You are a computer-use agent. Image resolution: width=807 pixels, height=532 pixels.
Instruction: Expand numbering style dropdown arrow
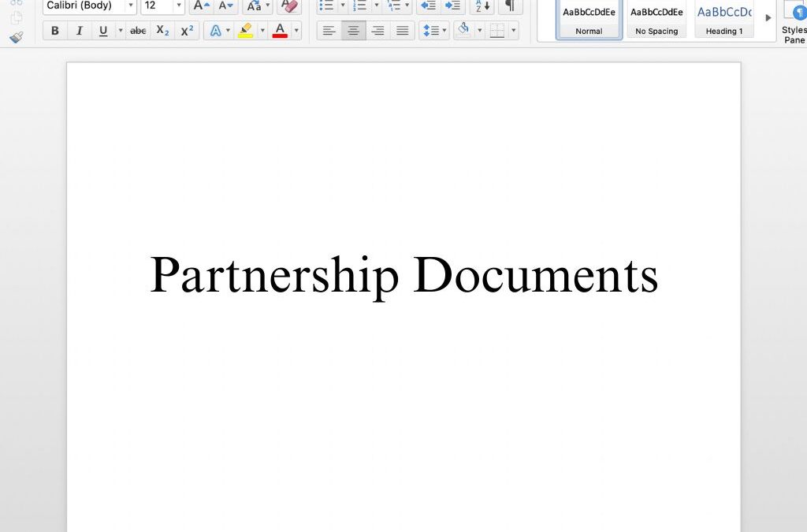[376, 6]
